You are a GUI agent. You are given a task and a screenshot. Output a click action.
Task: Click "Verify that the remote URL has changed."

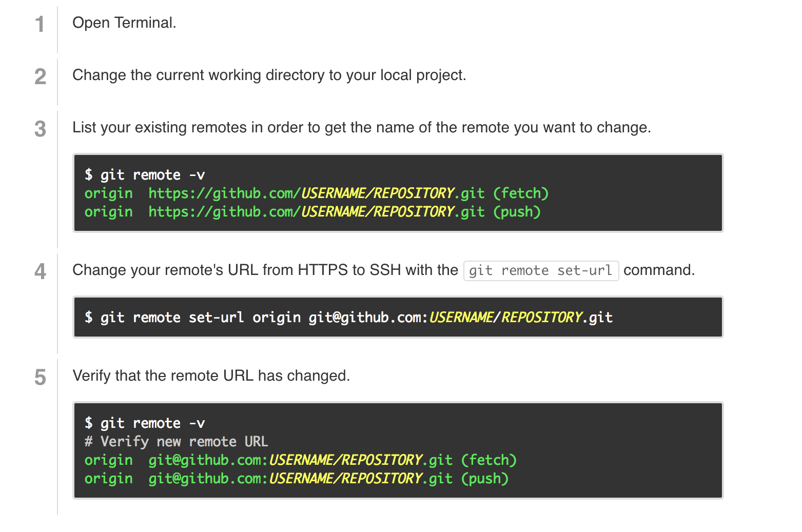click(x=211, y=376)
